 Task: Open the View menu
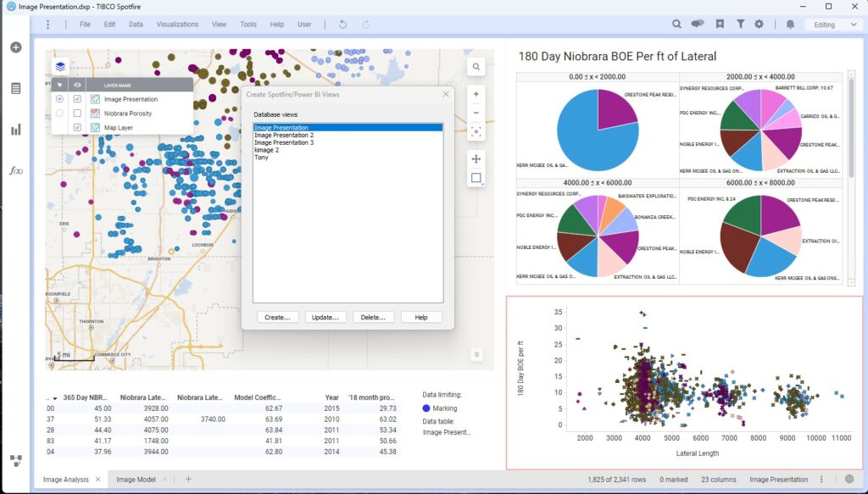[220, 25]
